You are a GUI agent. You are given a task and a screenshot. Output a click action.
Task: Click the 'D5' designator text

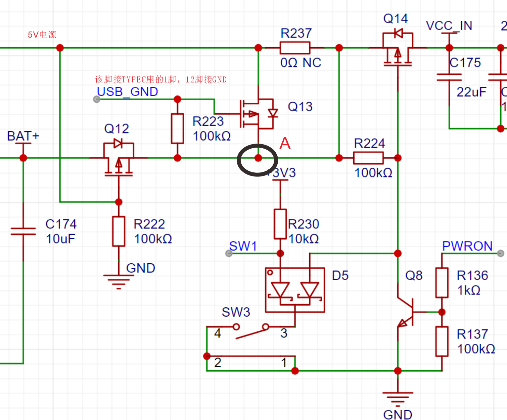click(x=340, y=275)
